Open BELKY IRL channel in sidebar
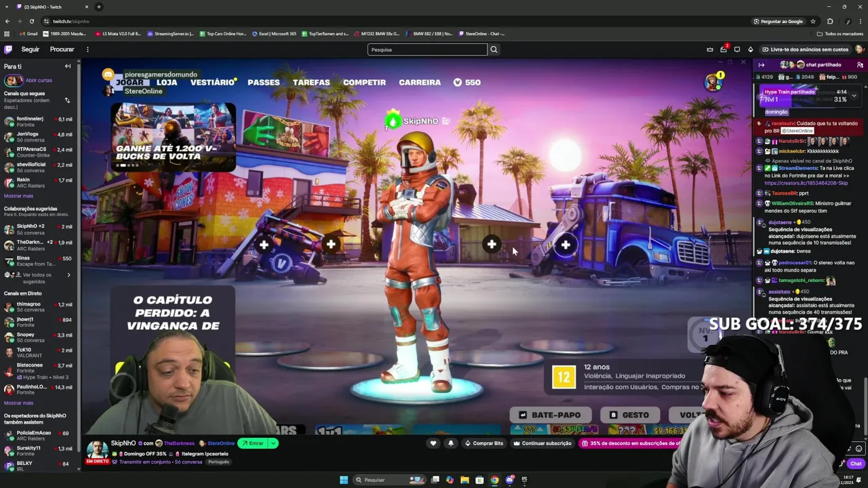This screenshot has width=868, height=488. [39, 466]
